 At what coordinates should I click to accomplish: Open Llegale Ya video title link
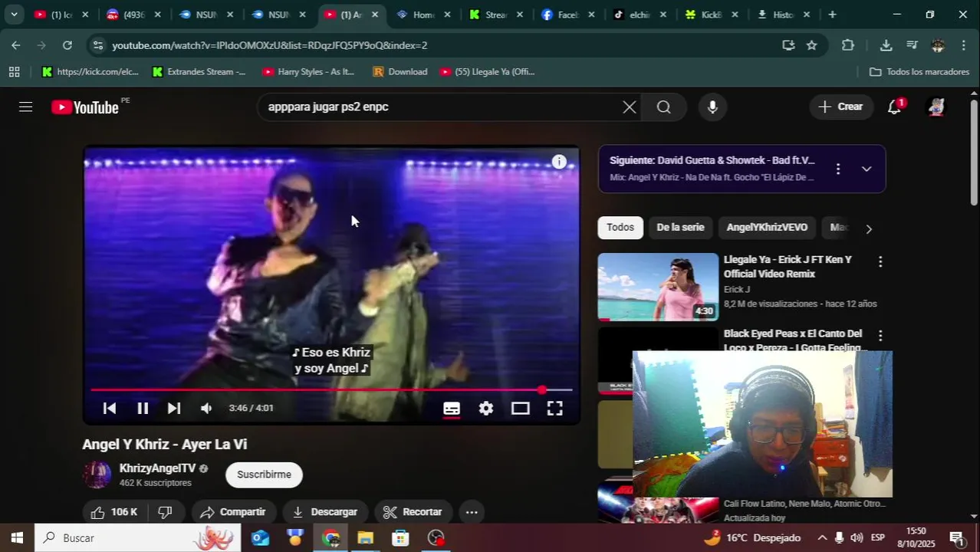tap(788, 267)
